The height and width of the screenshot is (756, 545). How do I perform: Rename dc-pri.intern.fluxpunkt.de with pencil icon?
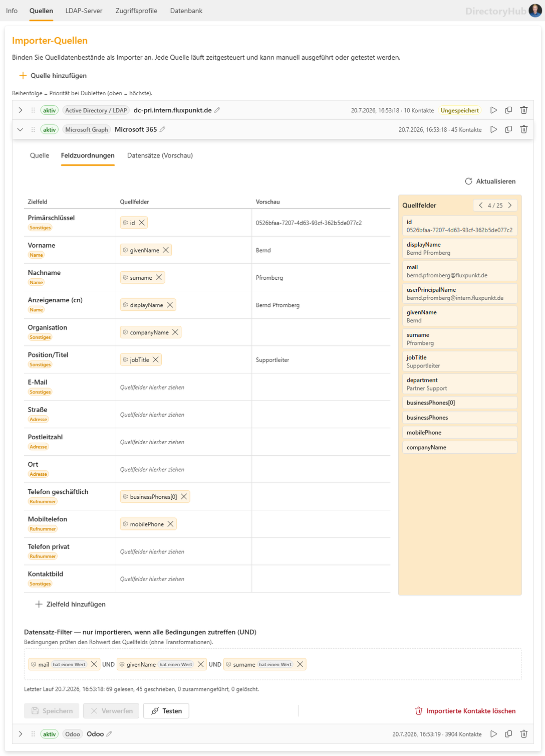(x=217, y=110)
